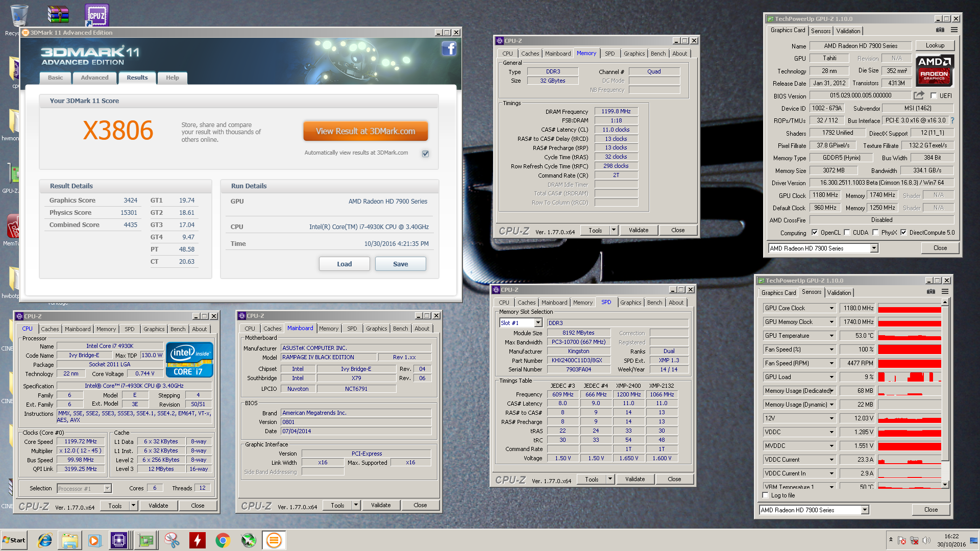Click the red lightning bolt taskbar icon
Viewport: 980px width, 551px height.
(197, 540)
